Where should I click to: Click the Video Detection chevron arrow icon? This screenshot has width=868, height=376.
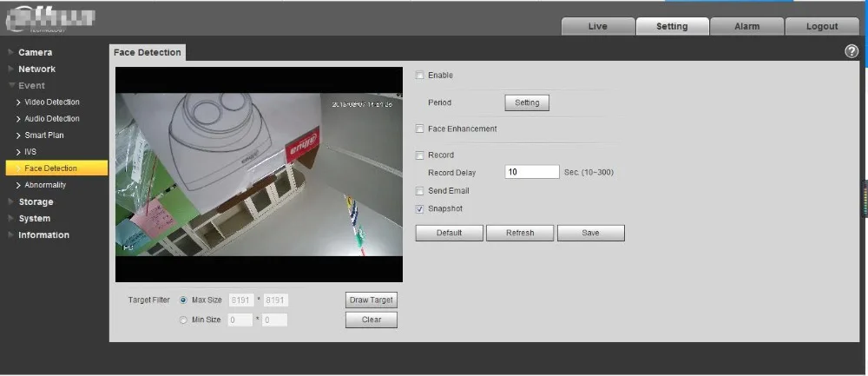click(19, 102)
